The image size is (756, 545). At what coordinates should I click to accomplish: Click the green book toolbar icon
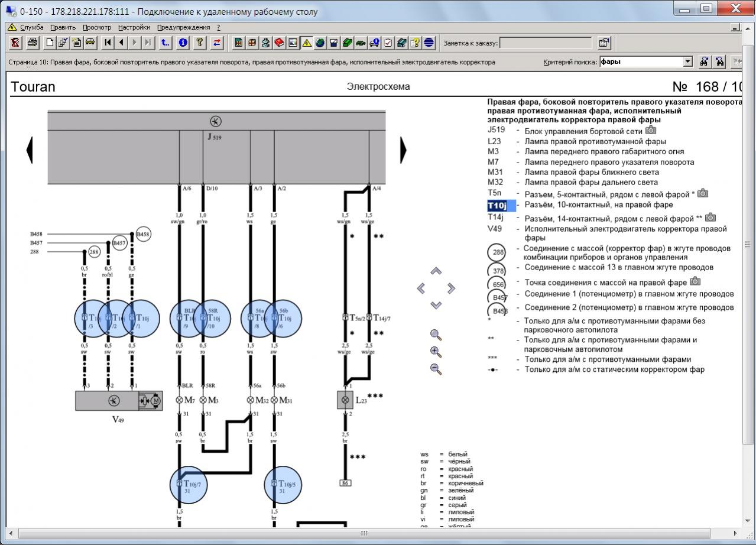point(348,43)
